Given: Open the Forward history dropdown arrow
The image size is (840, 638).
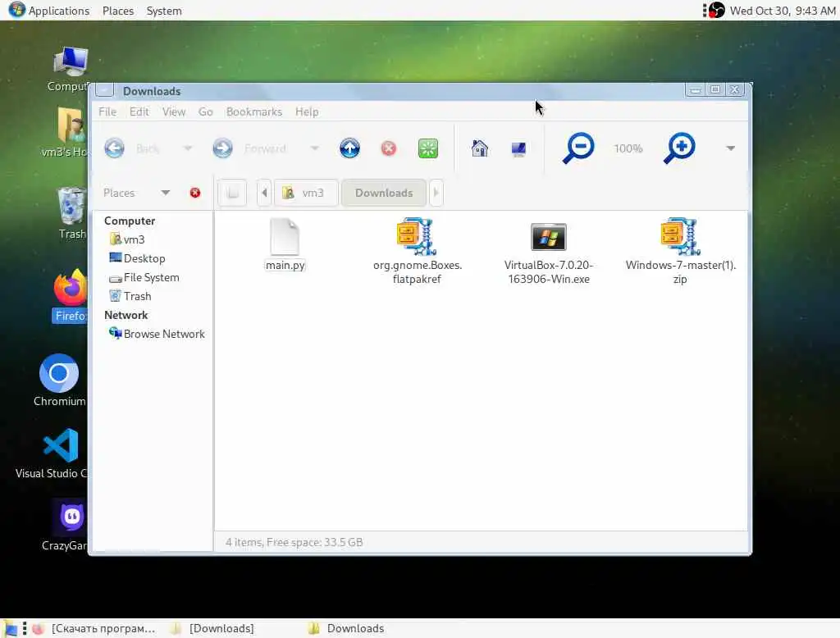Looking at the screenshot, I should coord(314,148).
